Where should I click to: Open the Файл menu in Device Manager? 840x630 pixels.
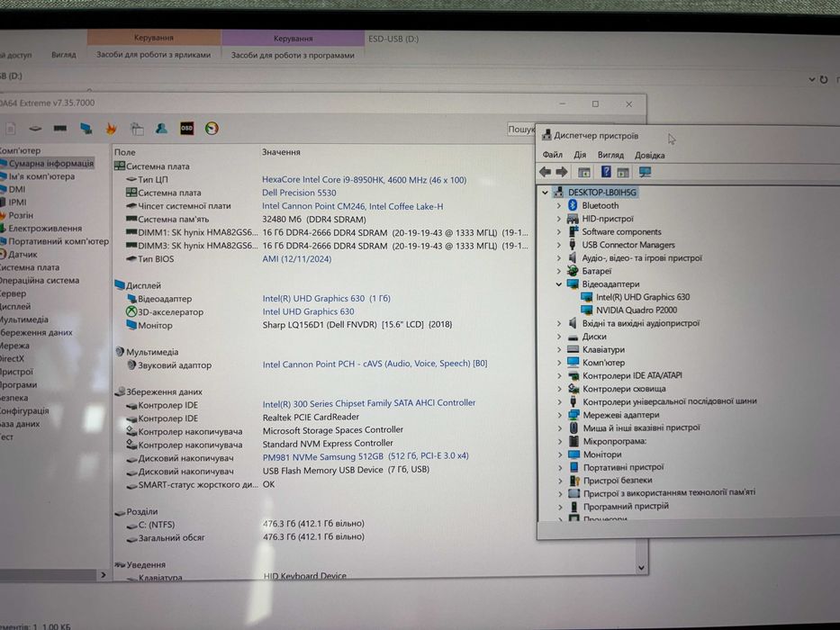pyautogui.click(x=552, y=155)
